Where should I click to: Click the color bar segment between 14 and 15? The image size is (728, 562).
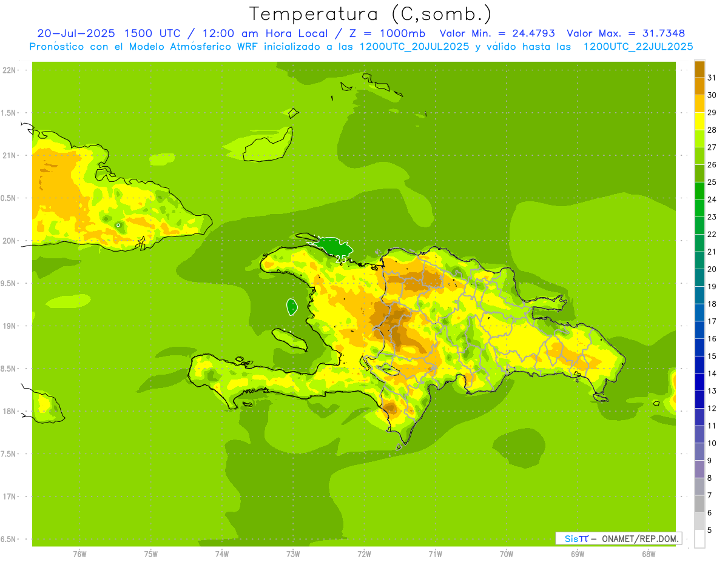[699, 365]
